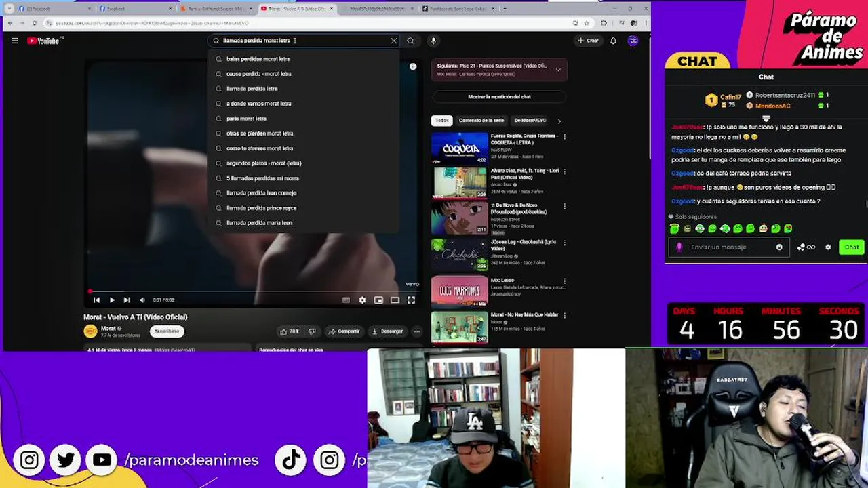The height and width of the screenshot is (488, 868).
Task: Show more filter chips arrow
Action: point(559,121)
